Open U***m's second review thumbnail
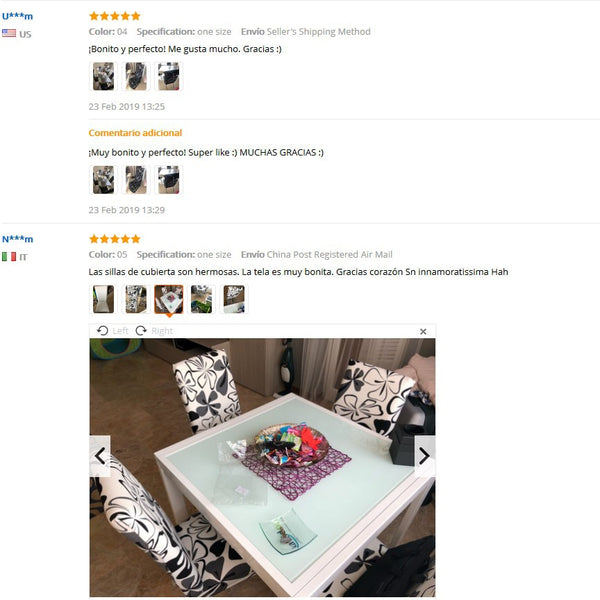The image size is (600, 600). tap(136, 77)
